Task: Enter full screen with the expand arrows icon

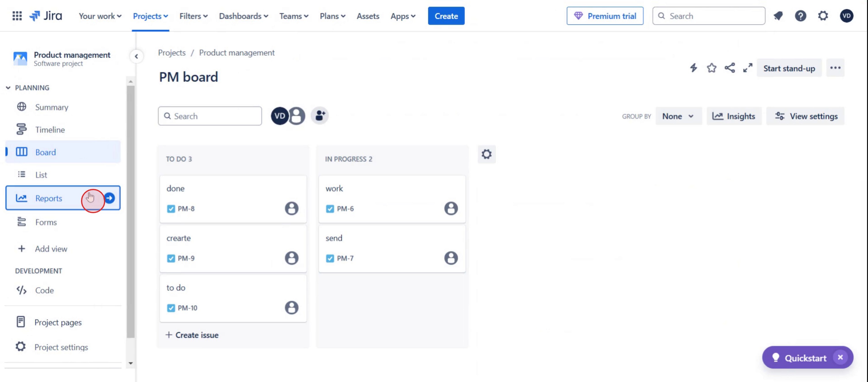Action: coord(748,68)
